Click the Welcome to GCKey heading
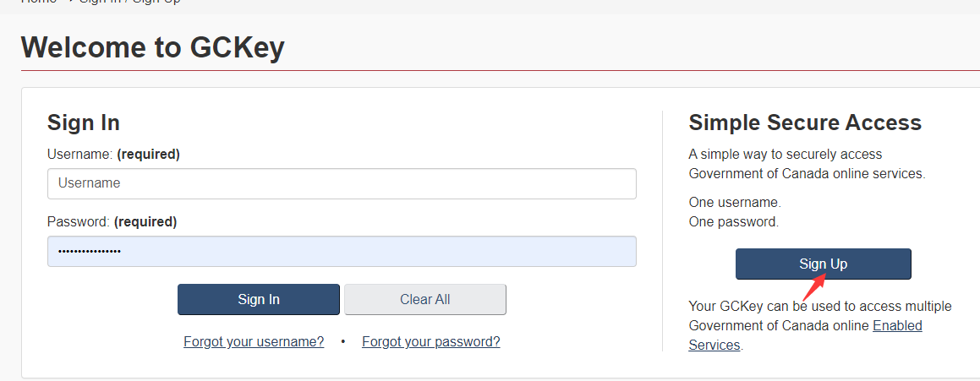980x381 pixels. (153, 47)
